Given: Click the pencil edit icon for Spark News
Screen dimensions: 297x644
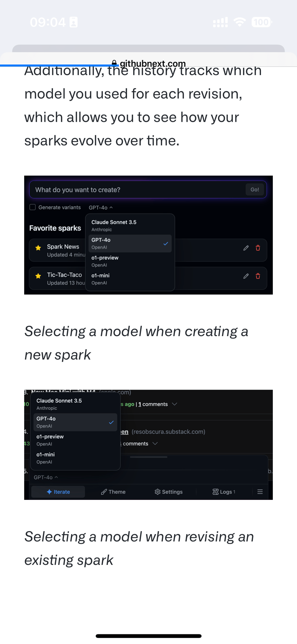Looking at the screenshot, I should pos(246,248).
